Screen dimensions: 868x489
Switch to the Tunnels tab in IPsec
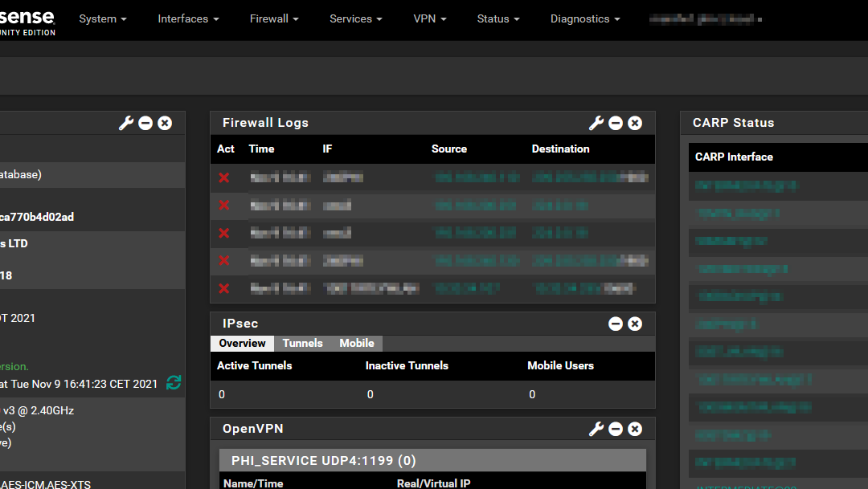tap(302, 343)
